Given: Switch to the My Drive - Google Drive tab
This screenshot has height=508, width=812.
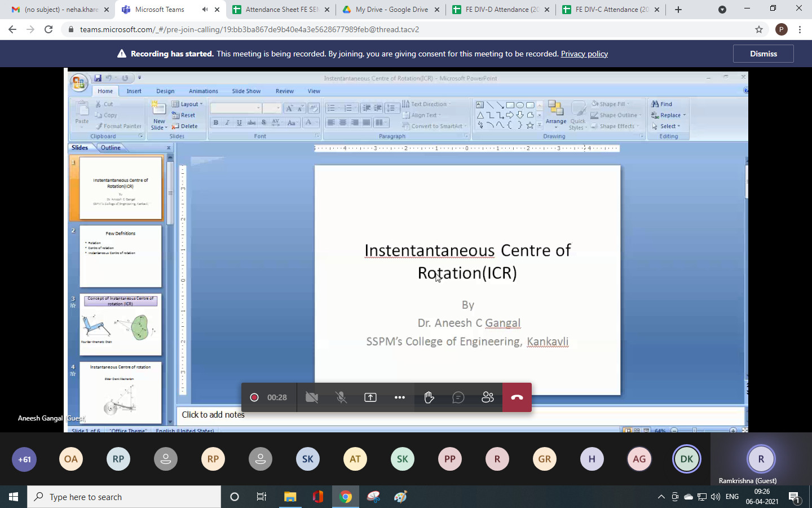Looking at the screenshot, I should click(x=391, y=10).
